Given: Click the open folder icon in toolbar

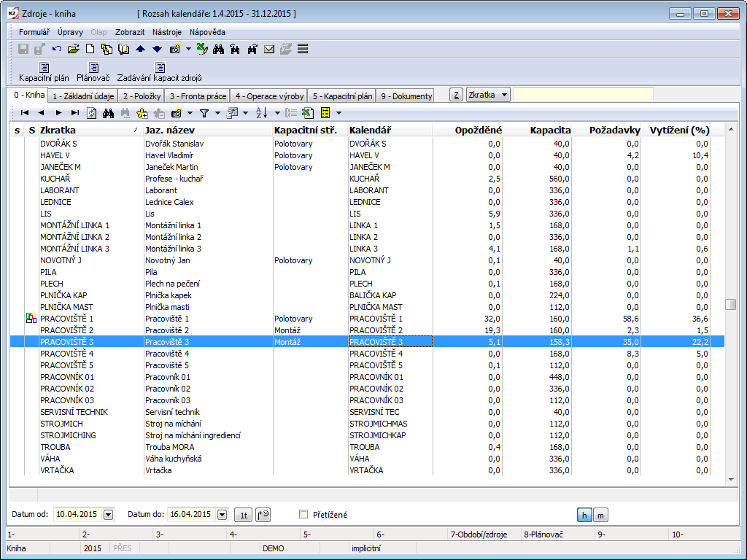Looking at the screenshot, I should (x=73, y=49).
